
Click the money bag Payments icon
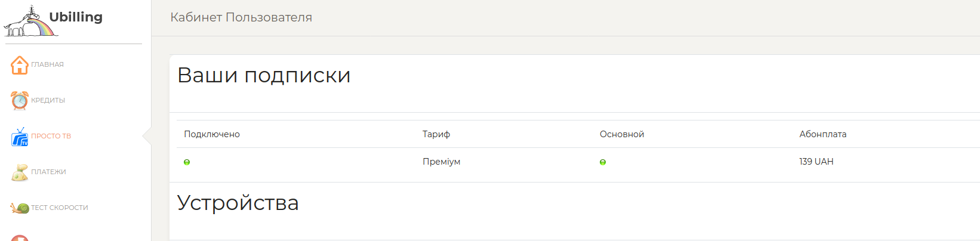pyautogui.click(x=20, y=172)
